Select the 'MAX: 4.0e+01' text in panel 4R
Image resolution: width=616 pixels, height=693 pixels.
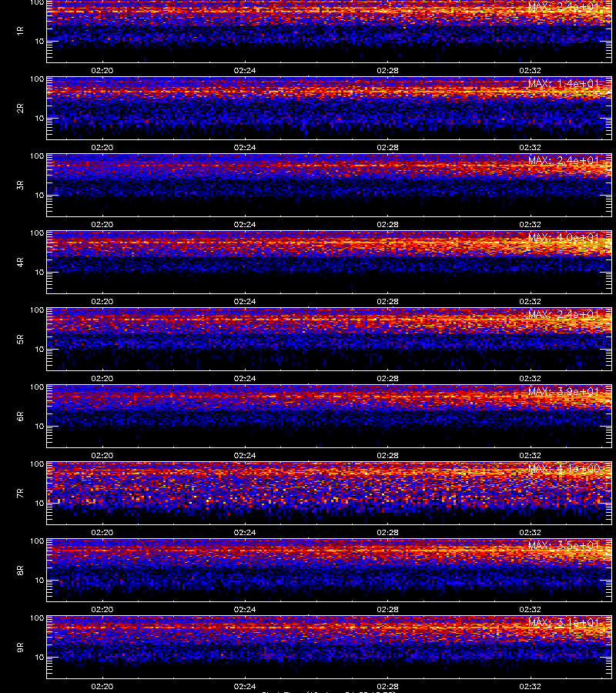pyautogui.click(x=564, y=237)
